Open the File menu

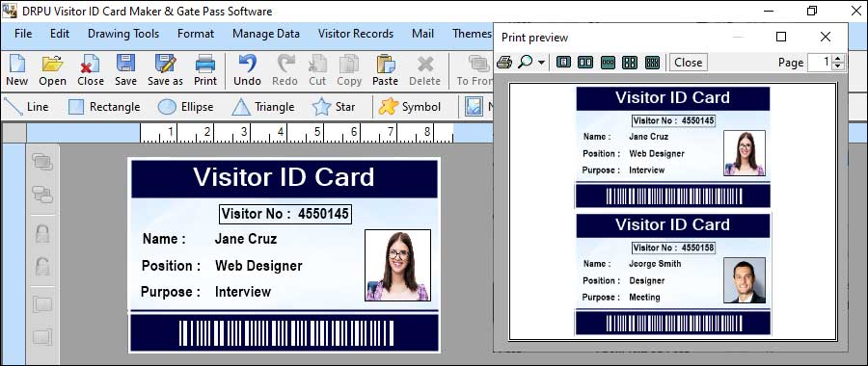click(23, 34)
